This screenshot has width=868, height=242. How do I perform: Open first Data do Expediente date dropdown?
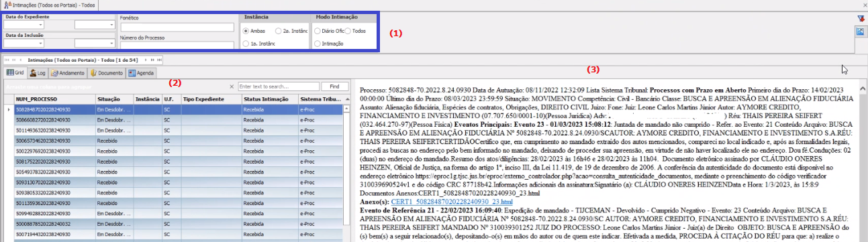click(x=40, y=24)
